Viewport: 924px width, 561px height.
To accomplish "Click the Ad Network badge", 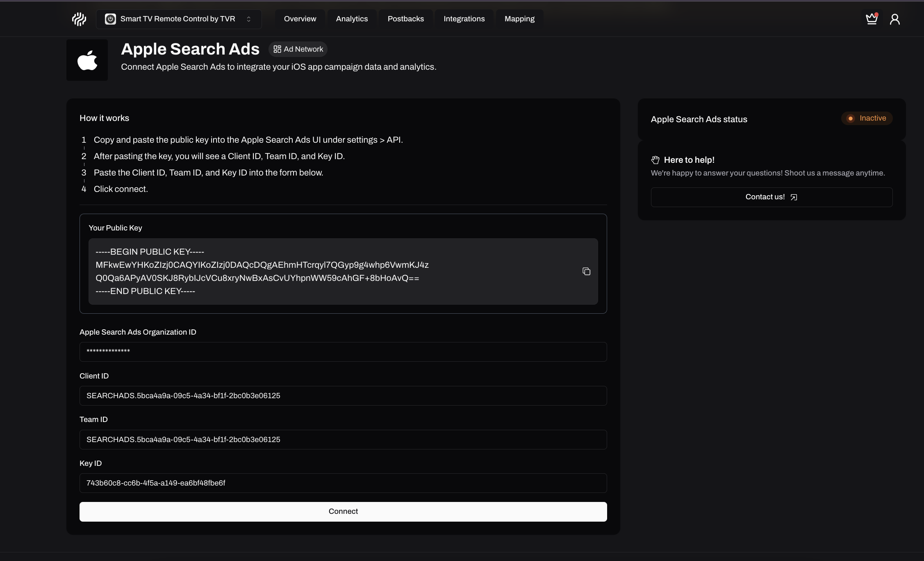I will point(298,49).
